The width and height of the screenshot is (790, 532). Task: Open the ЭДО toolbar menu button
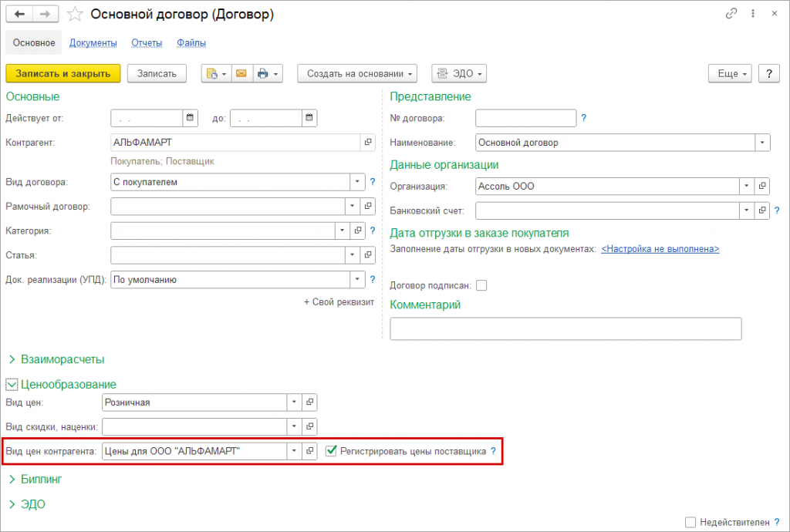click(x=459, y=73)
